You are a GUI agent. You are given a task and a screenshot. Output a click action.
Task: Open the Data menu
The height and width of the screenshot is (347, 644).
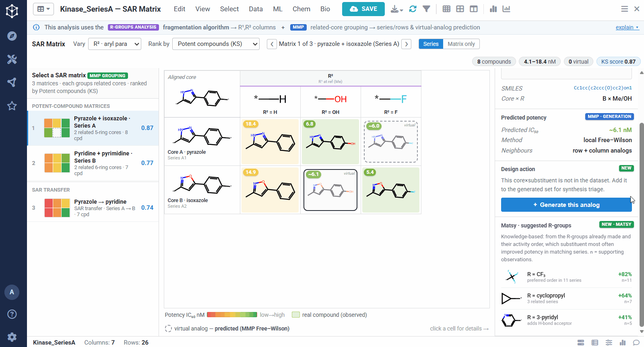click(256, 9)
